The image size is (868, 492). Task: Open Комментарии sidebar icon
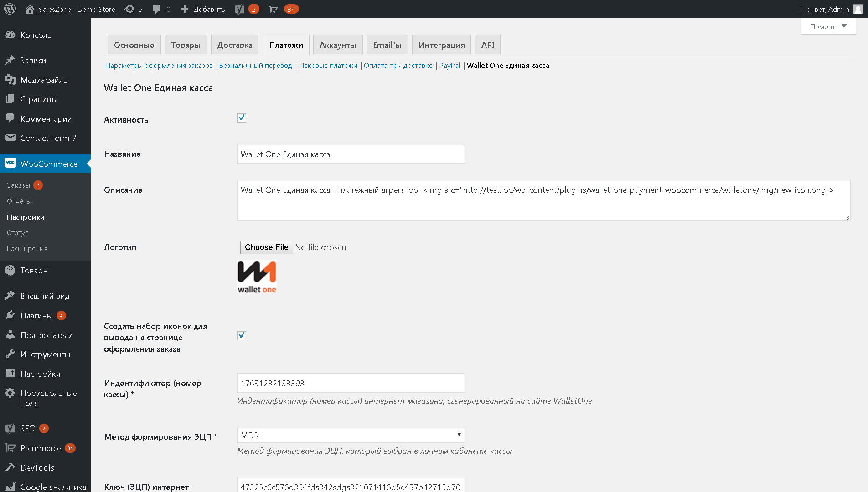(10, 118)
